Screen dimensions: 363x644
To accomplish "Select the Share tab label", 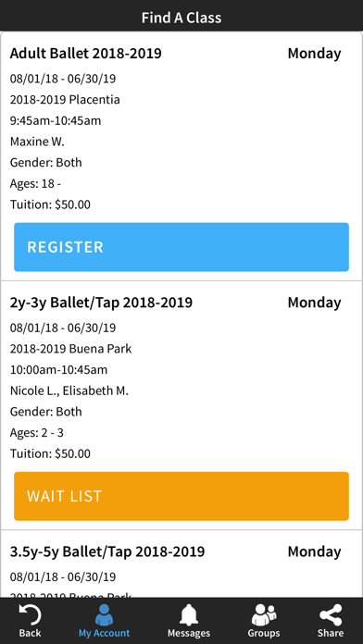I will [x=331, y=633].
